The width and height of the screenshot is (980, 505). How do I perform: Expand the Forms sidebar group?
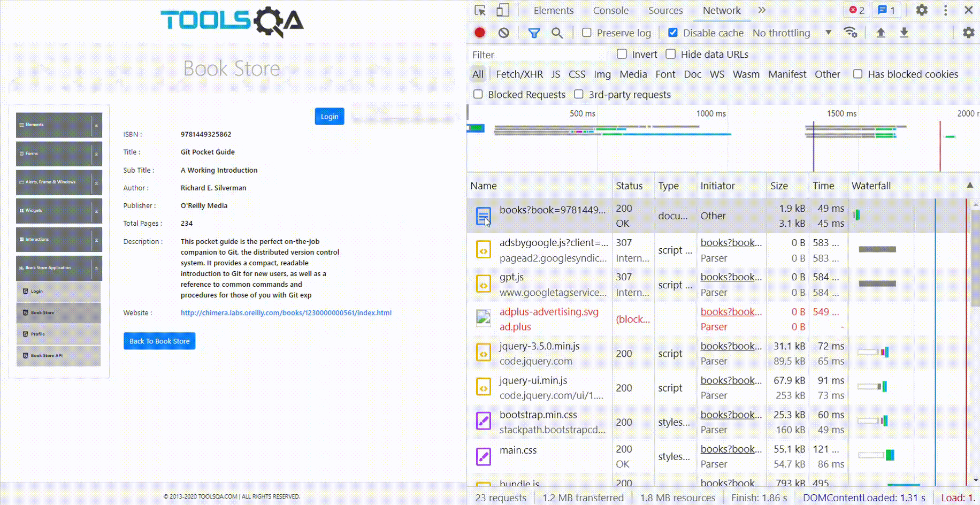tap(59, 154)
